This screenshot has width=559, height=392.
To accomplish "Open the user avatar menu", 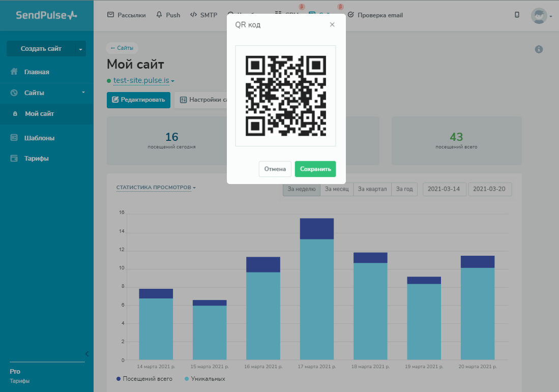I will (x=539, y=16).
